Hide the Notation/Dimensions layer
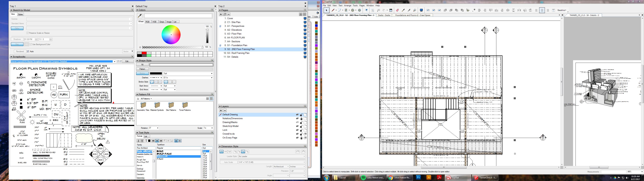Image resolution: width=644 pixels, height=181 pixels. point(297,118)
